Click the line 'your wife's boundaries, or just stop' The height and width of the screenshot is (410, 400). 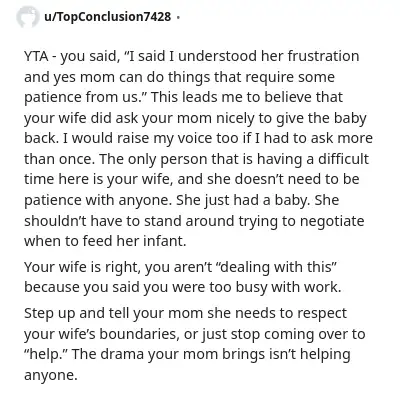point(195,334)
